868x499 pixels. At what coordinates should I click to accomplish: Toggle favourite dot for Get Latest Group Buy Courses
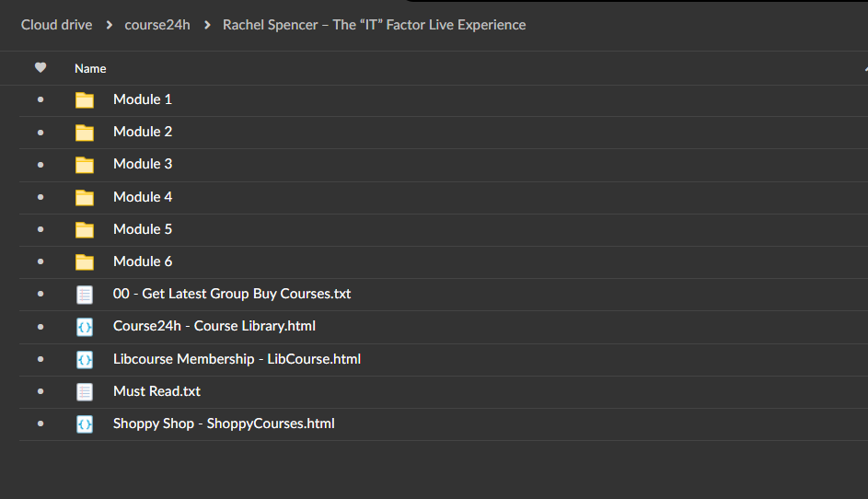click(41, 294)
